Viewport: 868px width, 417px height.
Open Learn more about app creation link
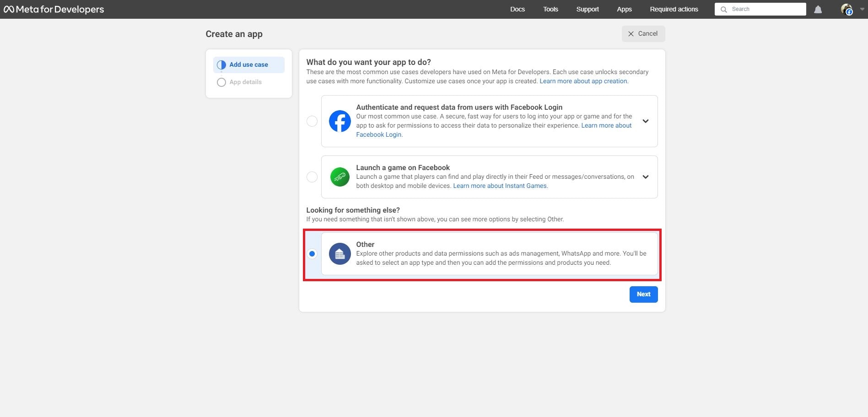[583, 81]
